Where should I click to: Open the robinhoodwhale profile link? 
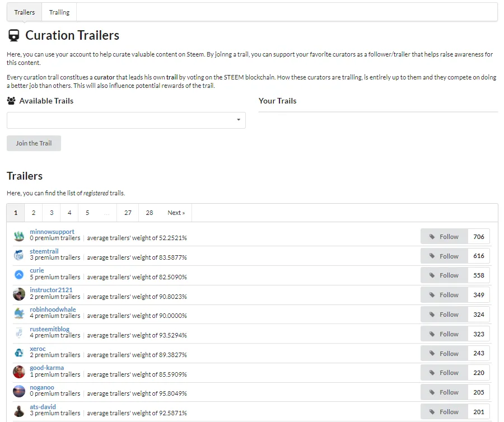[53, 310]
